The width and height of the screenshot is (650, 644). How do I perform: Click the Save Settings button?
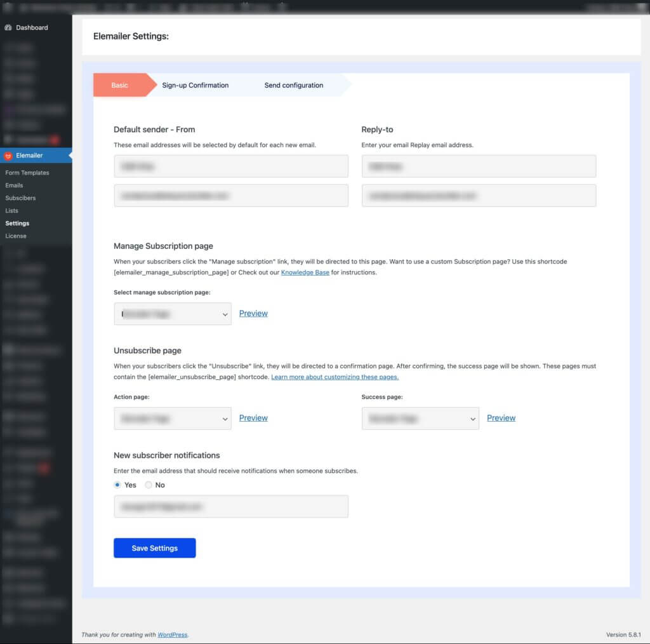pyautogui.click(x=155, y=548)
